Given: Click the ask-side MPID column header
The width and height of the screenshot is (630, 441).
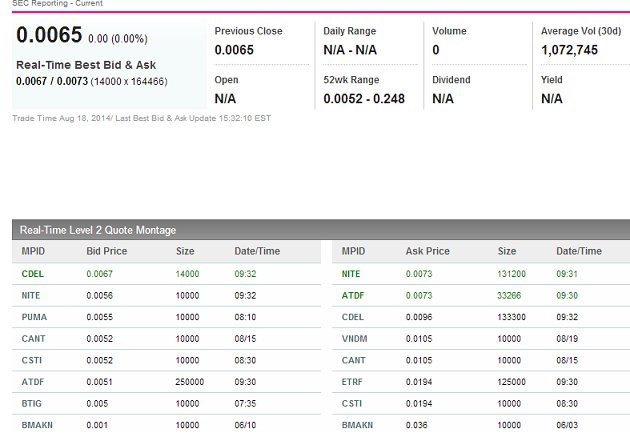Looking at the screenshot, I should [x=353, y=251].
